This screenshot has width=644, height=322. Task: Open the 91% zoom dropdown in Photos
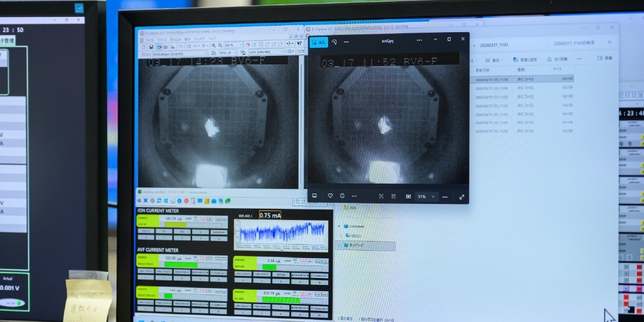(433, 197)
